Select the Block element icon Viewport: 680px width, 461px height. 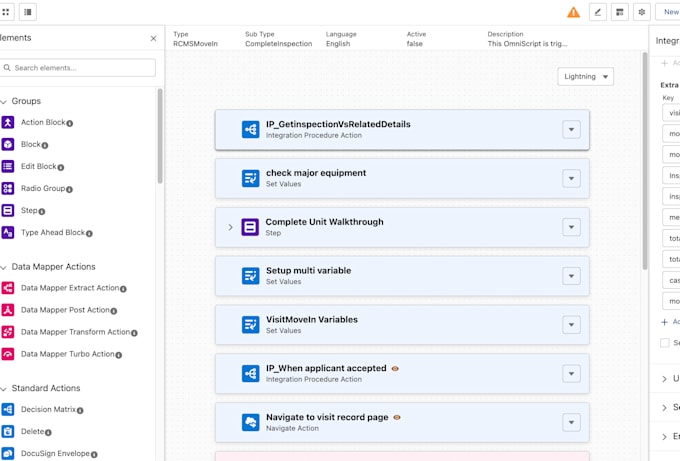(x=8, y=144)
